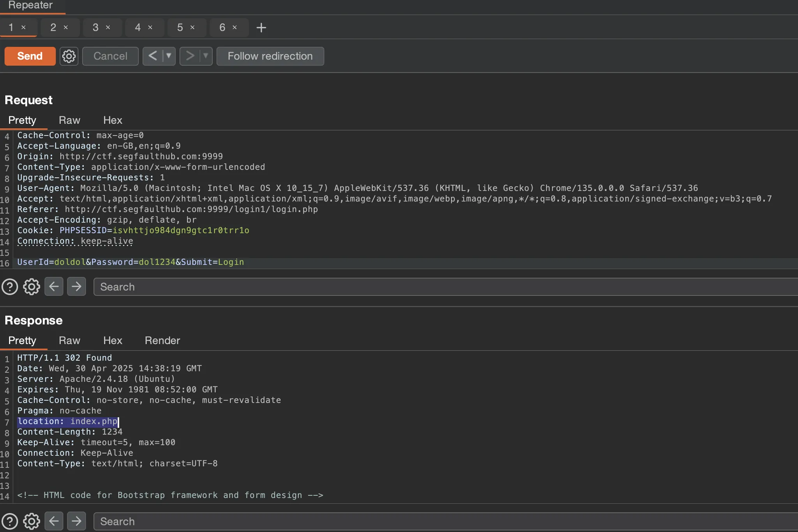This screenshot has height=532, width=798.
Task: Open help icon in Response search bar
Action: tap(10, 521)
